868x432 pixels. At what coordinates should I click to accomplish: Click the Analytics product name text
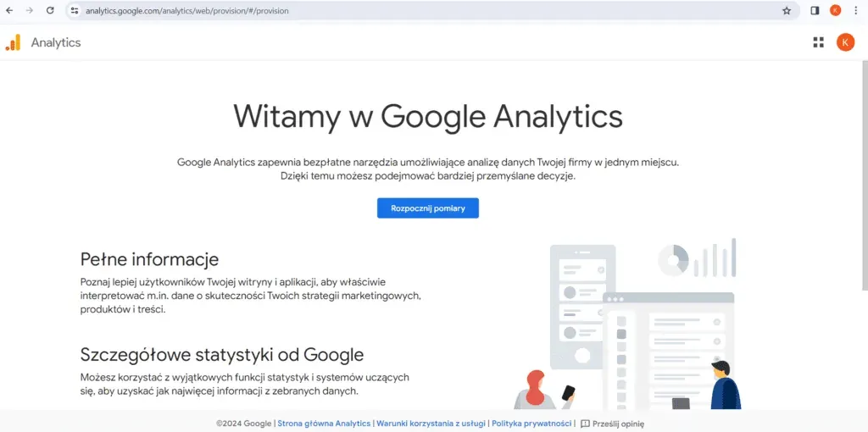click(56, 42)
